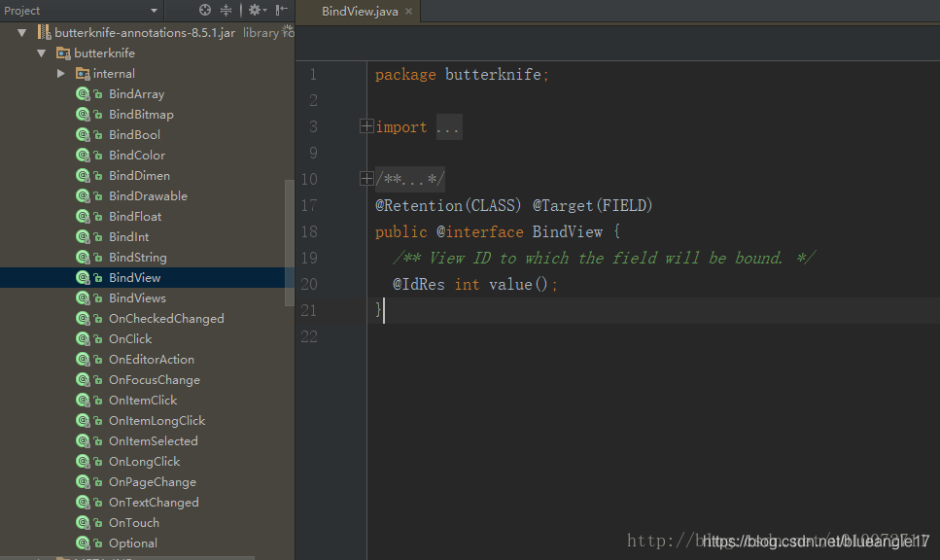940x560 pixels.
Task: Click the butterknife-annotations jar library icon
Action: click(x=45, y=32)
